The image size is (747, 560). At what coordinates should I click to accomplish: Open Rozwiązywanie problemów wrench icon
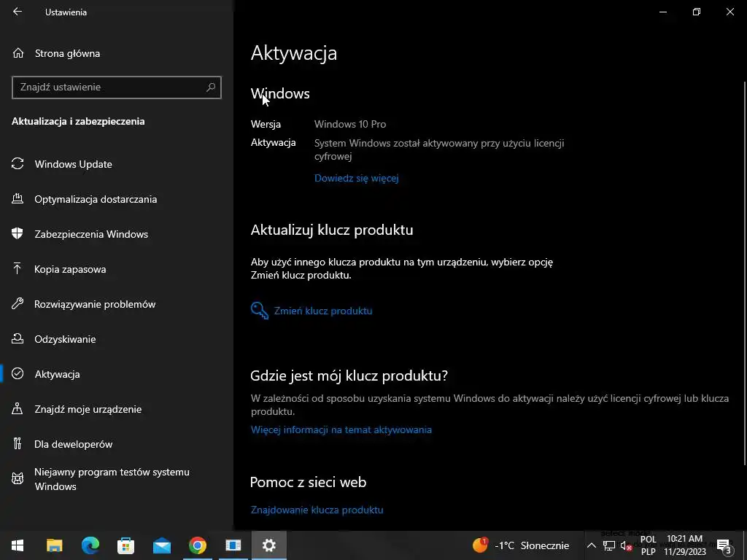coord(18,303)
